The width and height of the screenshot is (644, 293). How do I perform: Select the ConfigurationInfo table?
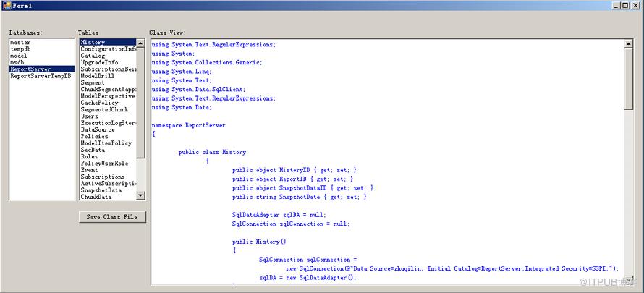pyautogui.click(x=108, y=49)
